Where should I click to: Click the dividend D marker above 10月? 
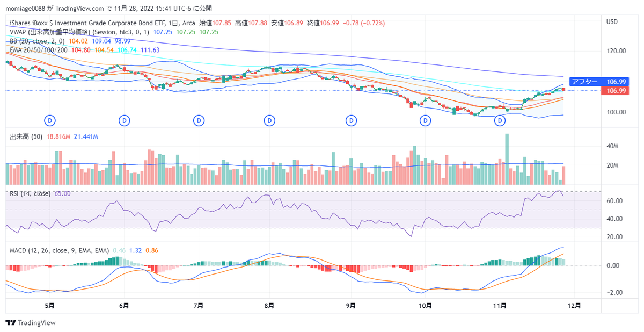426,121
